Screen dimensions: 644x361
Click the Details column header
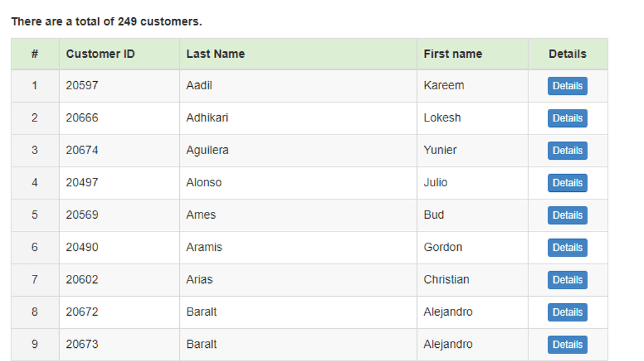567,54
